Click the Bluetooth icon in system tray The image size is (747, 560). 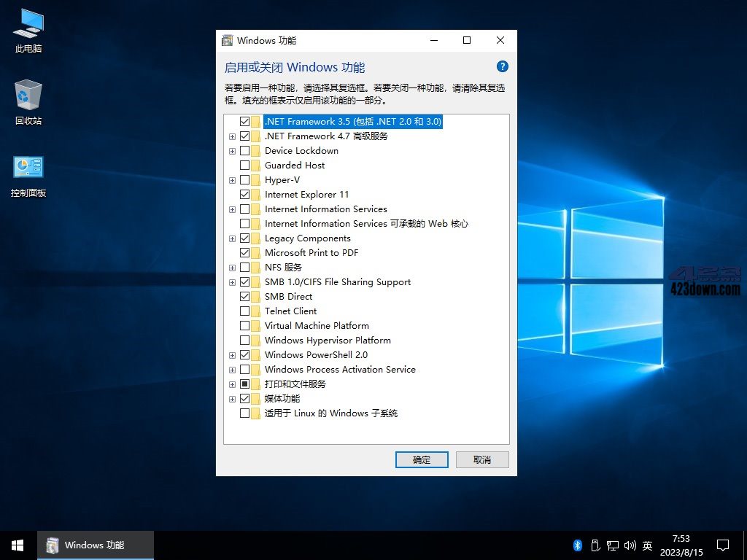click(x=577, y=545)
